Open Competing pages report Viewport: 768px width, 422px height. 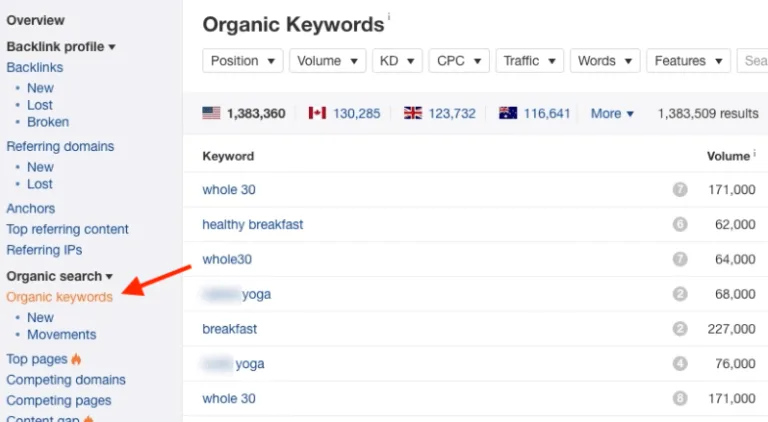59,400
